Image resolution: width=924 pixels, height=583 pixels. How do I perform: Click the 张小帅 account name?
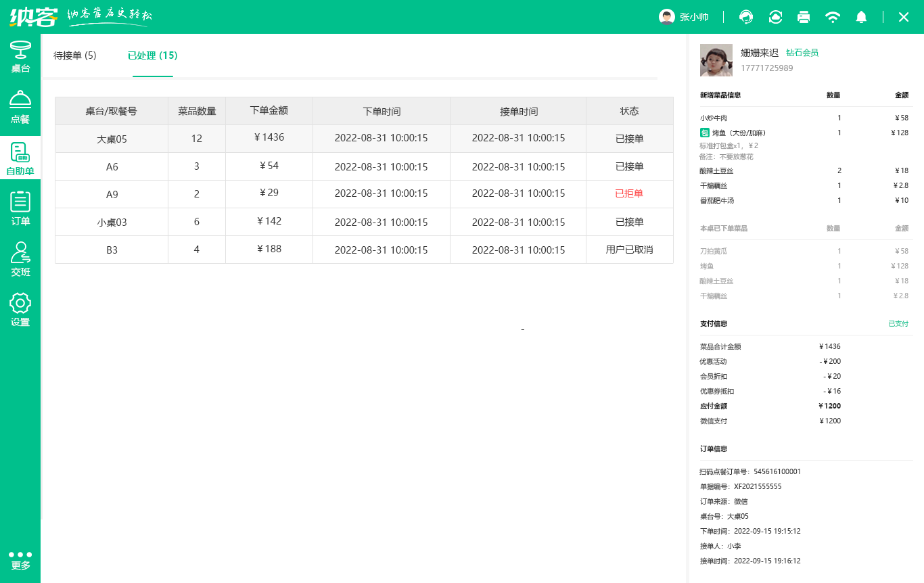tap(694, 16)
